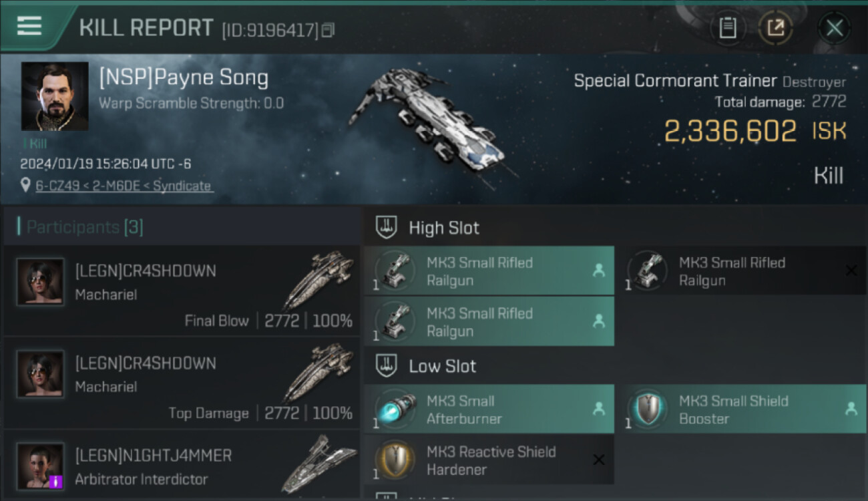This screenshot has width=868, height=501.
Task: Select the MK3 Small Afterburner module
Action: 489,409
